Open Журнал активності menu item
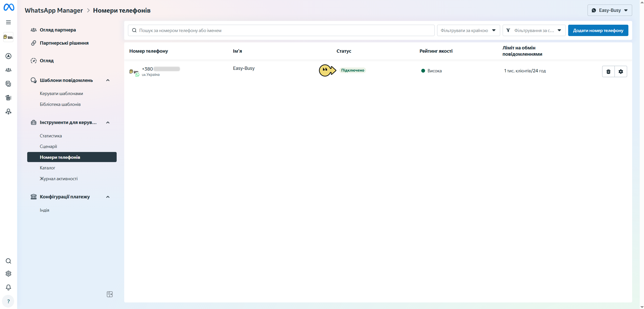This screenshot has height=309, width=644. click(59, 178)
